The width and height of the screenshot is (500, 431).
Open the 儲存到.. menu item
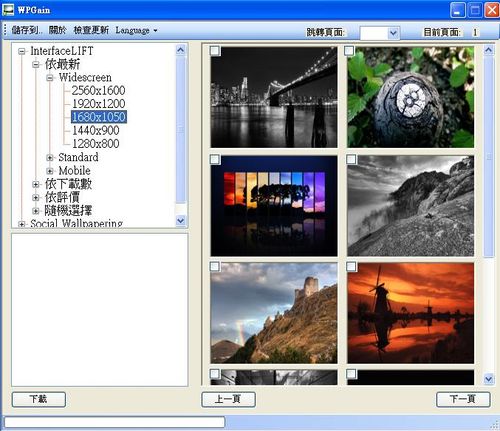(x=27, y=30)
